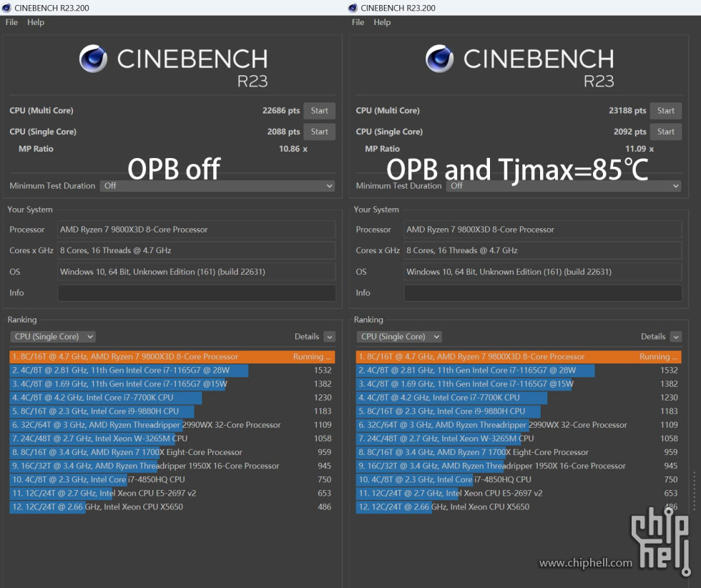Select the Threadripper 2990WX row in left window
The width and height of the screenshot is (701, 588).
[172, 425]
